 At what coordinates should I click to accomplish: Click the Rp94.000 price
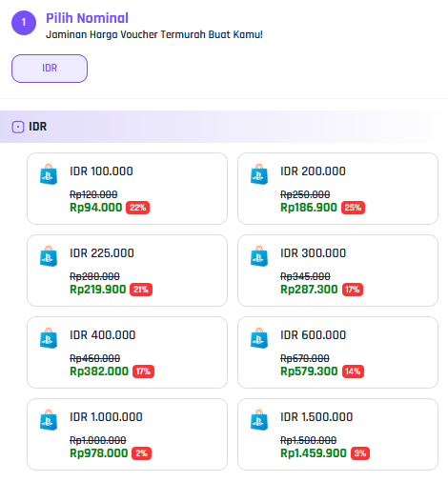coord(96,208)
